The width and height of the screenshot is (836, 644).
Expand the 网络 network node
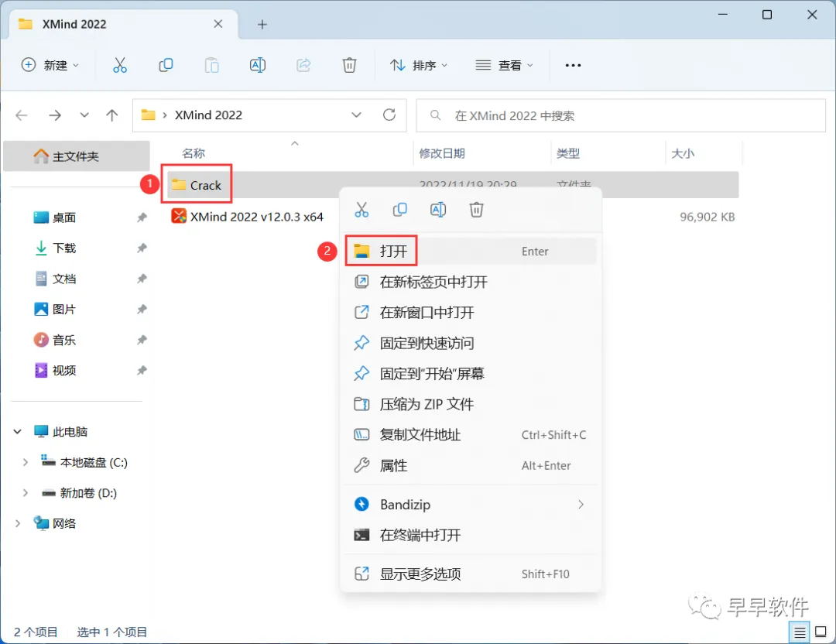18,523
